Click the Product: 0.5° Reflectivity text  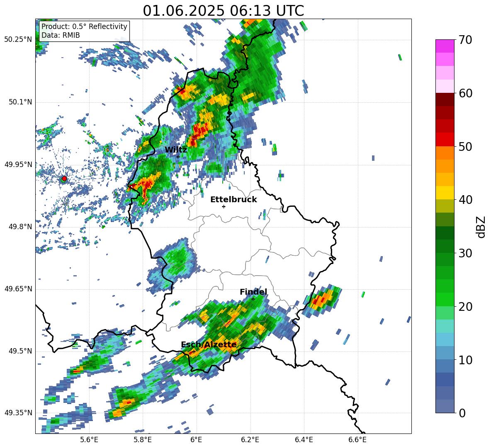(84, 27)
